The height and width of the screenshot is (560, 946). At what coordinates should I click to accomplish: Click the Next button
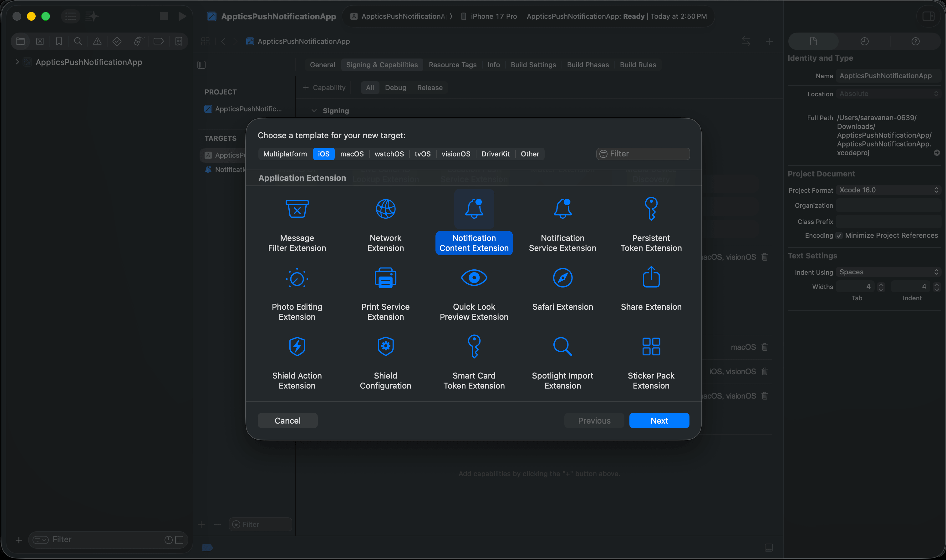pyautogui.click(x=659, y=420)
